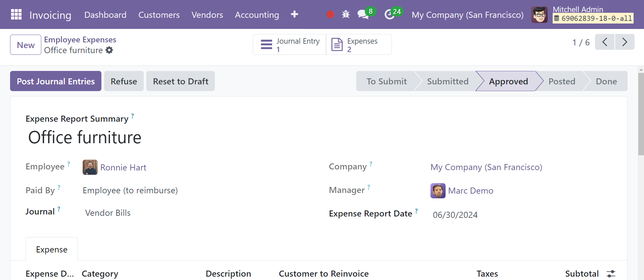The image size is (644, 280).
Task: Click the Invoicing app title
Action: (50, 15)
